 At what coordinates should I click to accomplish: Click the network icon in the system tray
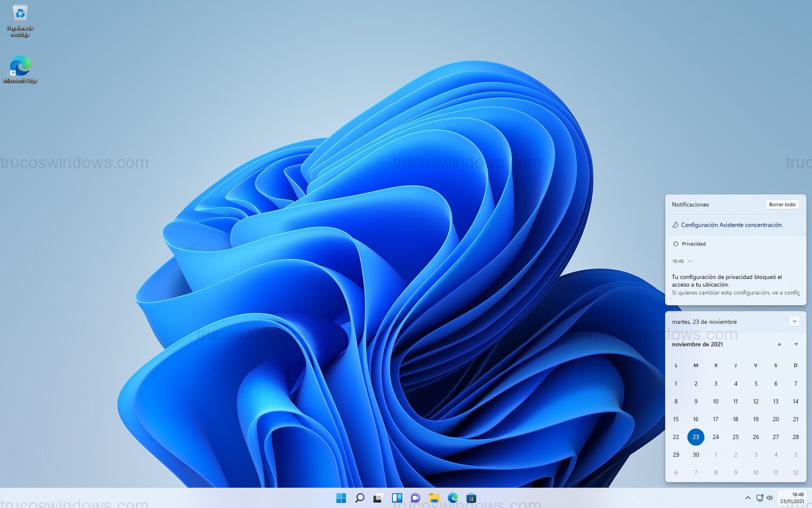tap(760, 498)
